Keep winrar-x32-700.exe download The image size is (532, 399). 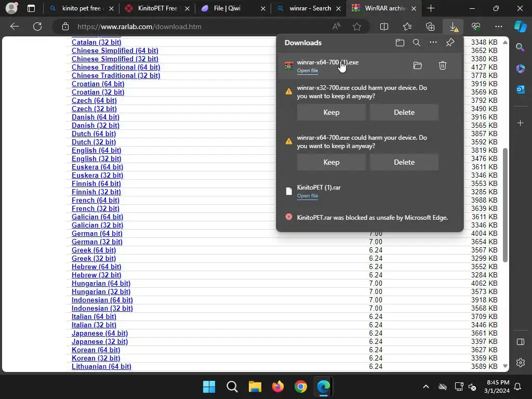pos(331,112)
